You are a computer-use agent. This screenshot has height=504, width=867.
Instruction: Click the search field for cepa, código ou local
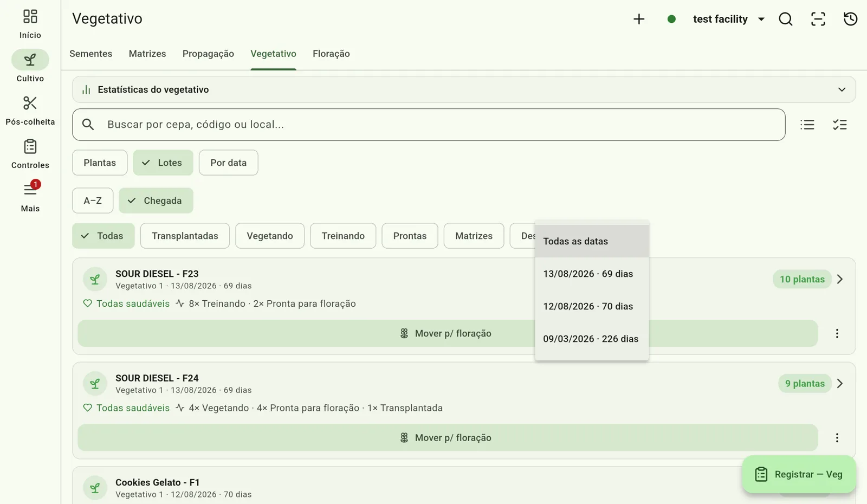[429, 125]
